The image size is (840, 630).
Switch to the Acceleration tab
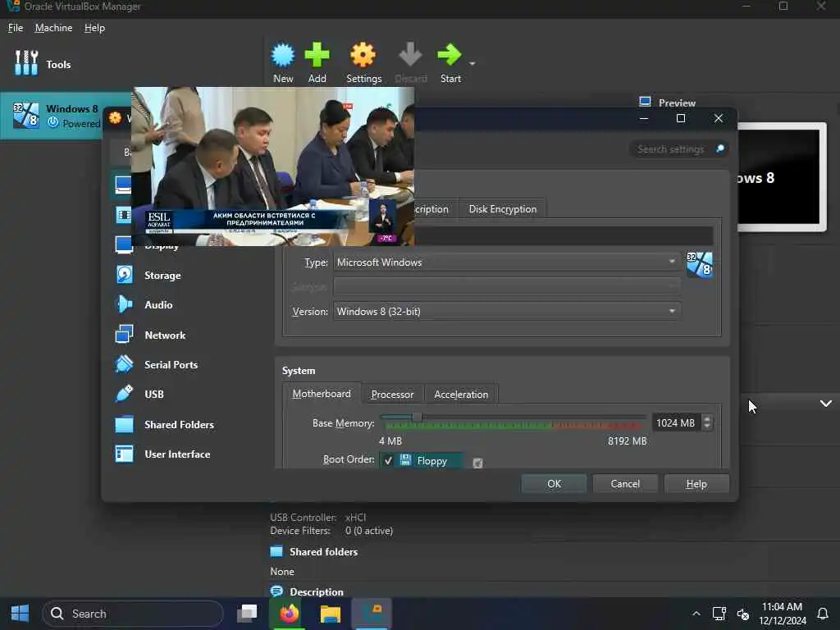click(461, 395)
